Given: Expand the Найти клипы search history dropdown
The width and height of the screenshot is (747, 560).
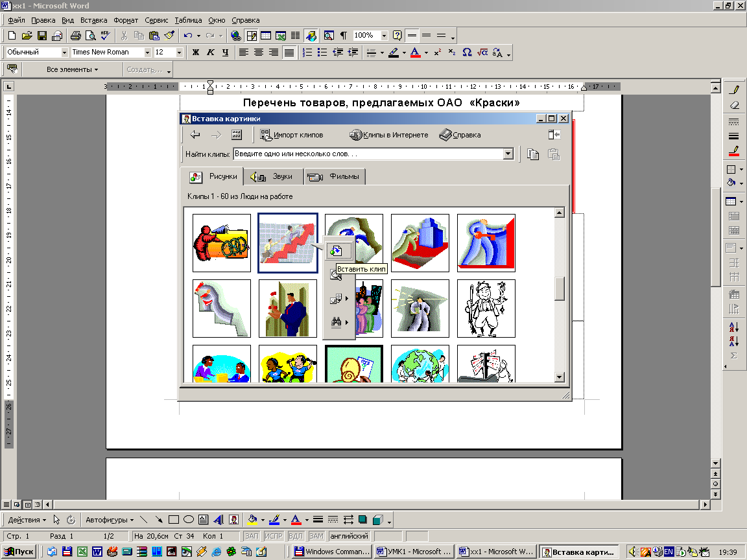Looking at the screenshot, I should coord(508,154).
